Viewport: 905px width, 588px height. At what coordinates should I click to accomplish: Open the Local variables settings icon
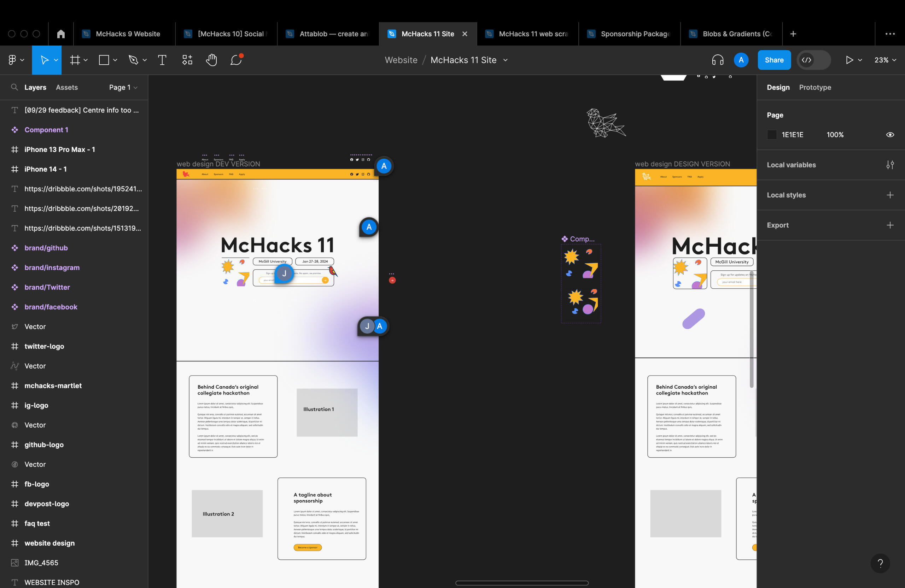point(890,165)
